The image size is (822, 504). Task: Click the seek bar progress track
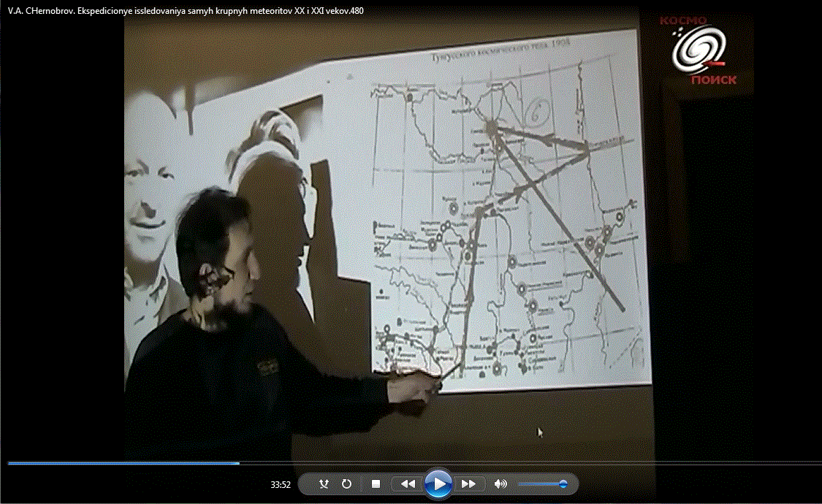point(414,463)
